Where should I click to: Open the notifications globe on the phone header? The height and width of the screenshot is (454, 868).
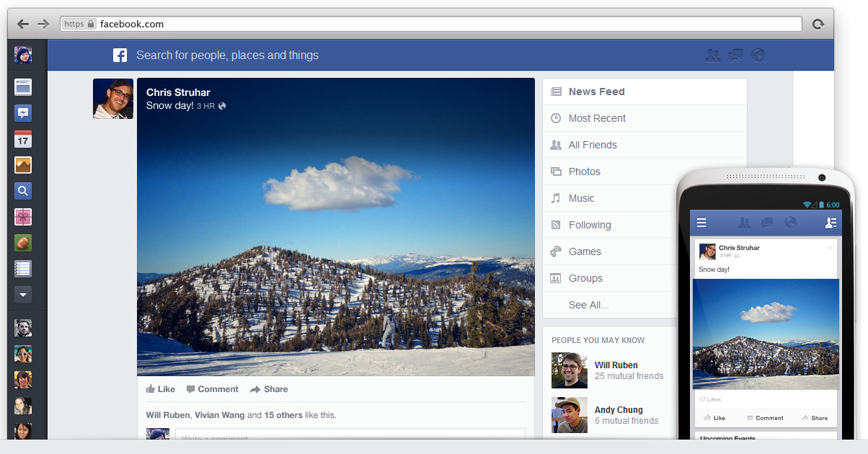tap(790, 223)
